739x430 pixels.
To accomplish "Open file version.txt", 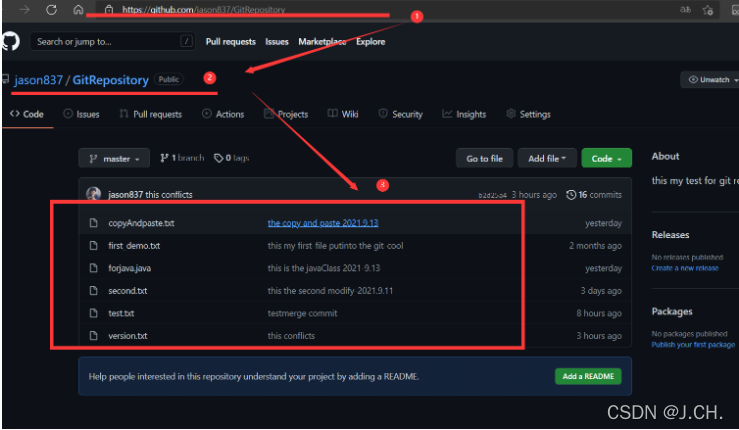I will 128,336.
